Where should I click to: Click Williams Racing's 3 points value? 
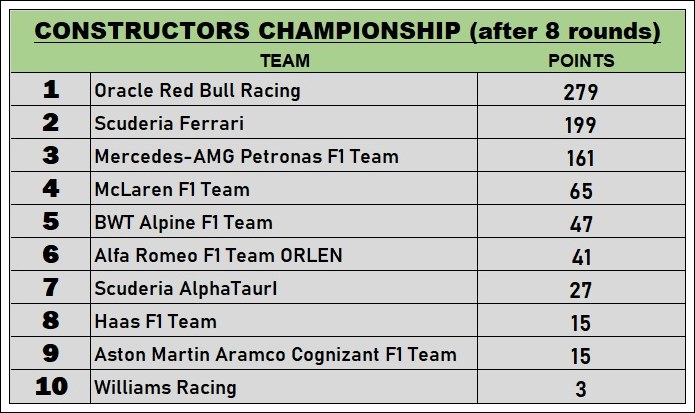click(581, 388)
